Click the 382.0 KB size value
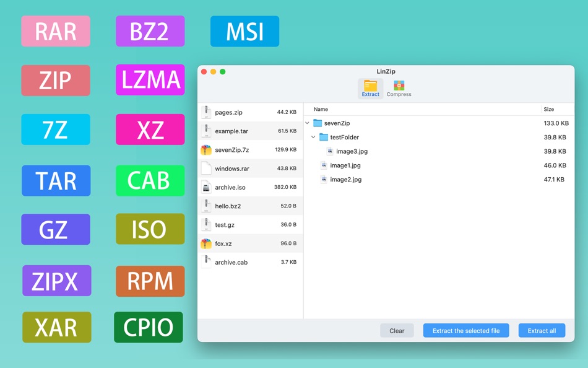The height and width of the screenshot is (368, 588). click(x=285, y=187)
